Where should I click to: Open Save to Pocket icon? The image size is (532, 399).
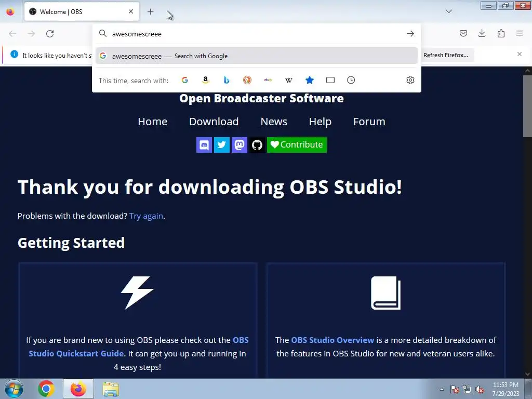coord(463,33)
